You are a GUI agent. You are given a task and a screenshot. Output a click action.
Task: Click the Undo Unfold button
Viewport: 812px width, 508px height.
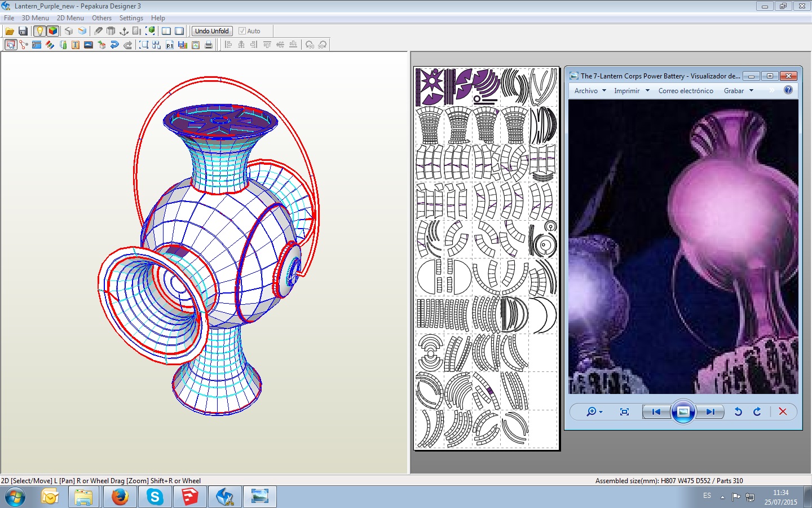212,31
